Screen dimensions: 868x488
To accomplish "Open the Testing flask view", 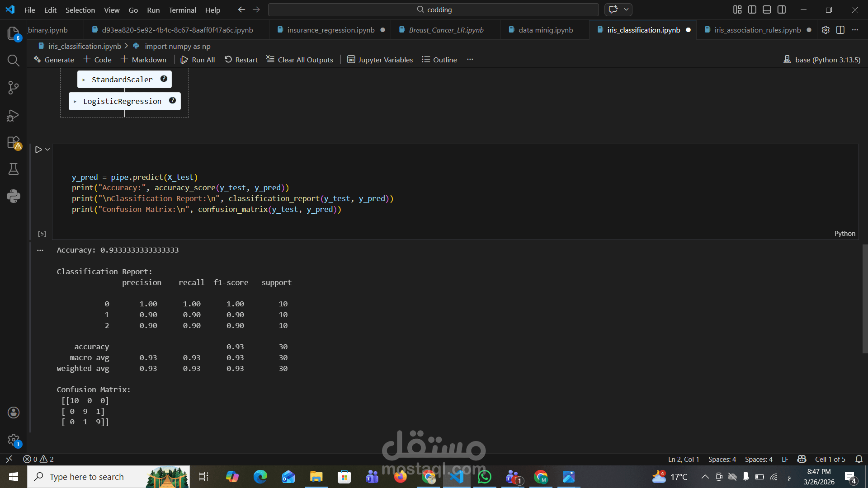I will [13, 169].
